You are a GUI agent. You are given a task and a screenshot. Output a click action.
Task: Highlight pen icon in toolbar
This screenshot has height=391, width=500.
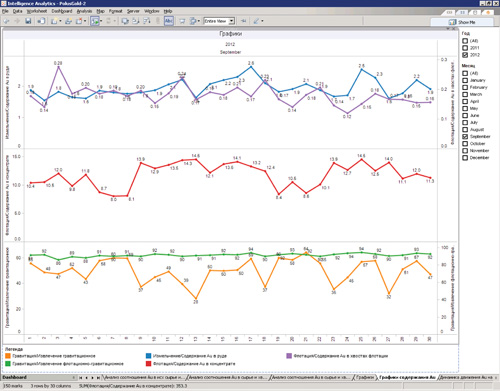[x=256, y=21]
